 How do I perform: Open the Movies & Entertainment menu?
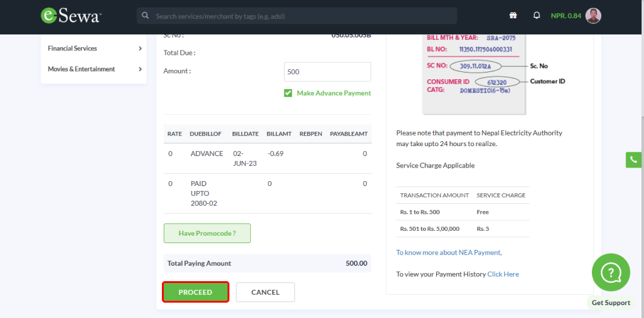(x=94, y=69)
